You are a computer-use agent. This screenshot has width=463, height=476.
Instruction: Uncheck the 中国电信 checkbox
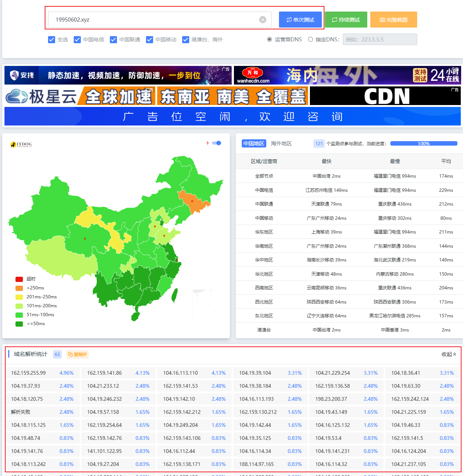point(77,39)
